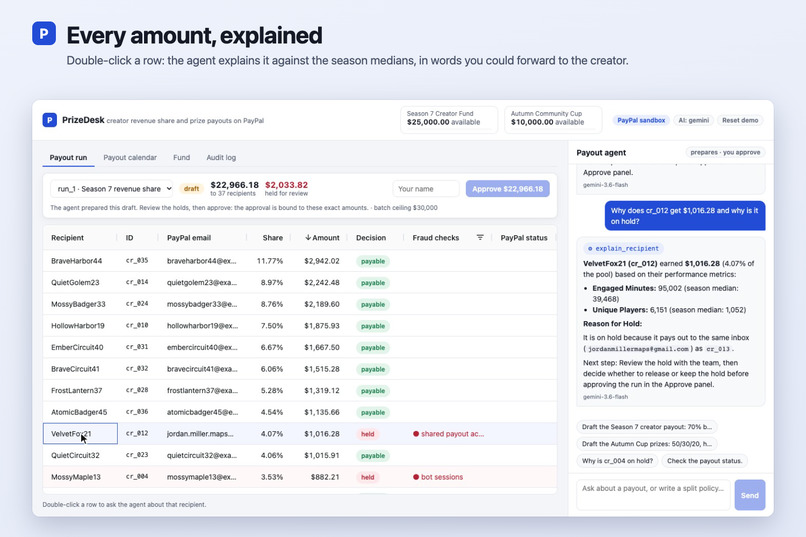This screenshot has width=806, height=537.
Task: Select the HollowHarbor19 recipient cell
Action: pyautogui.click(x=80, y=326)
